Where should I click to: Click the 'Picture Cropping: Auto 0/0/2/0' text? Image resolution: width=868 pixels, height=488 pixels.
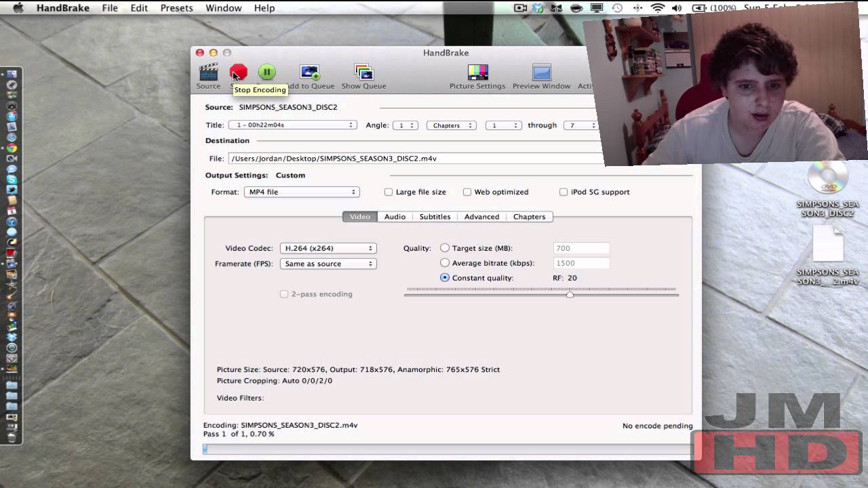point(275,381)
